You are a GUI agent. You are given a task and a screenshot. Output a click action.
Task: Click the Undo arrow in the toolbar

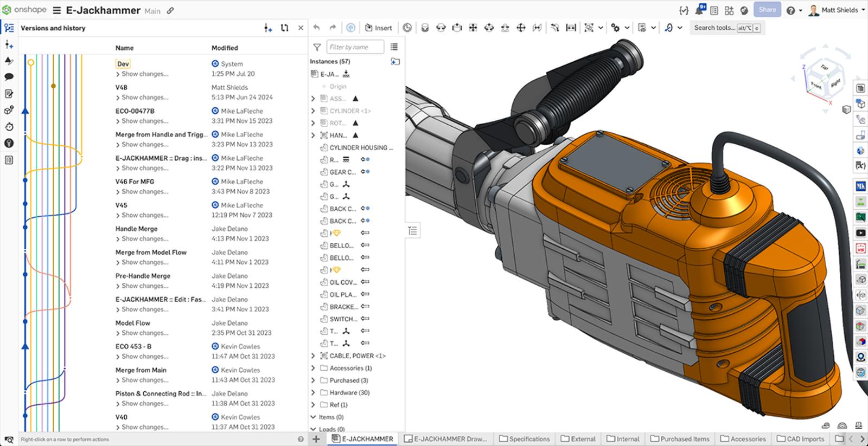click(317, 28)
